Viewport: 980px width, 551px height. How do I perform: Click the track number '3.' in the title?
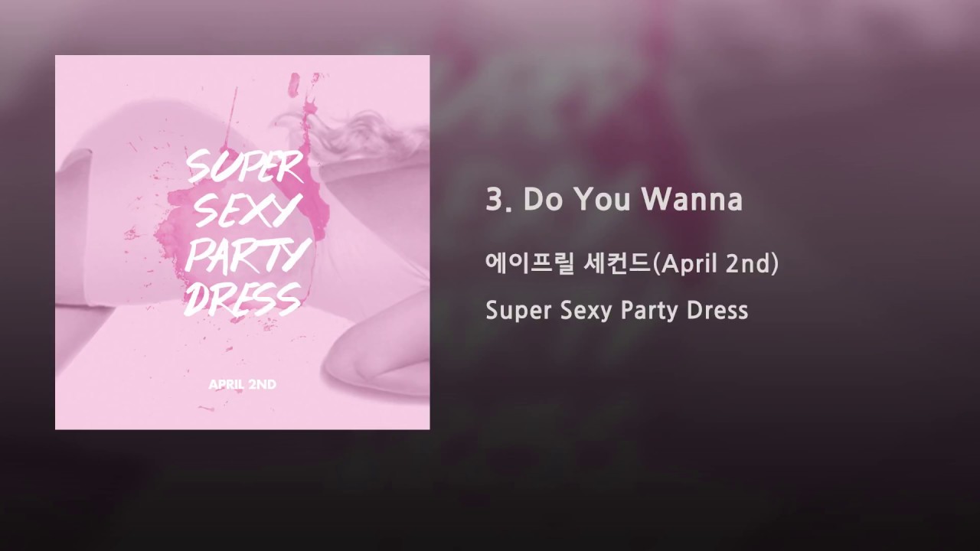(496, 200)
